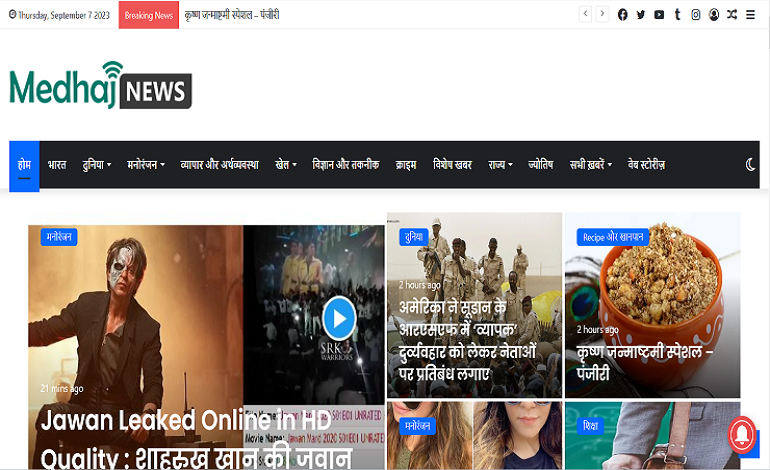Screen dimensions: 770x470
Task: Click मनोरंजन tag on Jawan article
Action: coord(59,237)
